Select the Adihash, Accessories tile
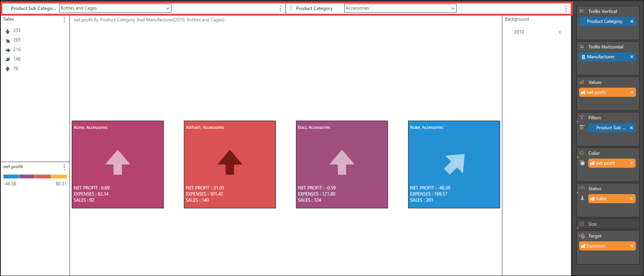This screenshot has width=644, height=276. point(229,164)
